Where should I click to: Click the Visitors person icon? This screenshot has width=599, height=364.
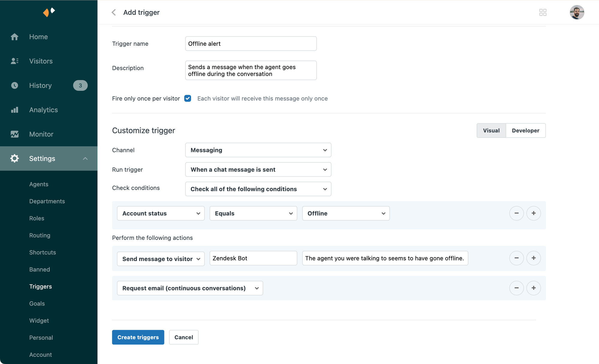coord(14,61)
